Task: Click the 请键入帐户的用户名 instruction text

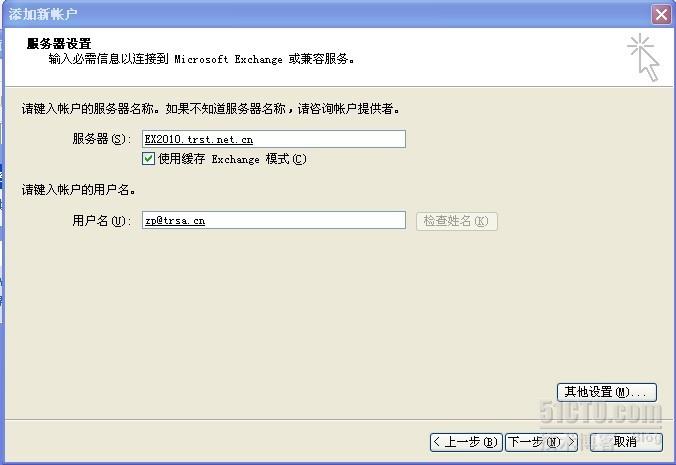Action: click(78, 190)
